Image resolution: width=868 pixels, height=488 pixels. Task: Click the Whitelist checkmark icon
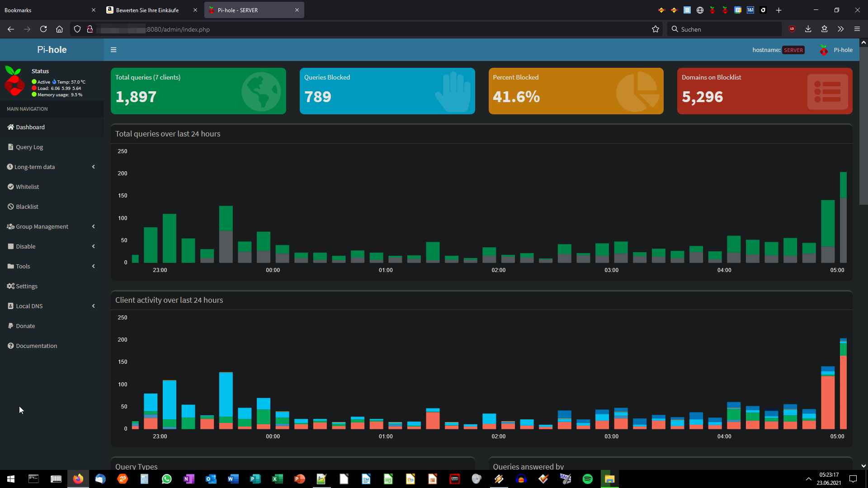coord(10,187)
